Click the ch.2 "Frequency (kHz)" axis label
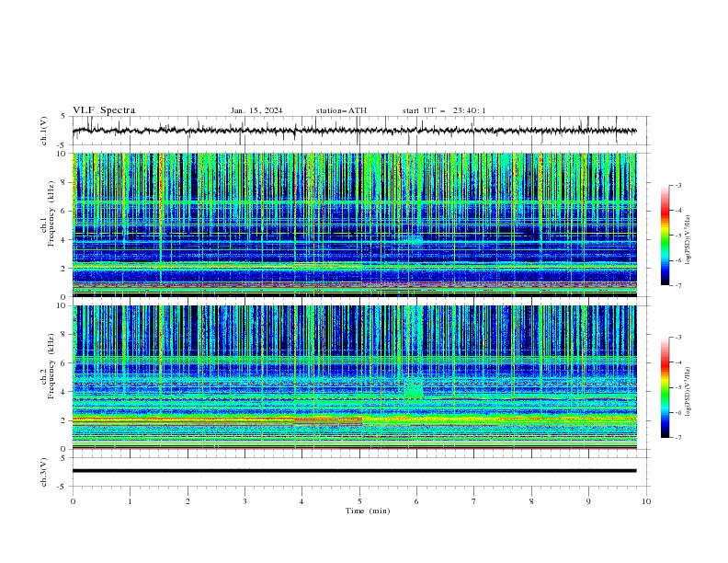 click(51, 367)
